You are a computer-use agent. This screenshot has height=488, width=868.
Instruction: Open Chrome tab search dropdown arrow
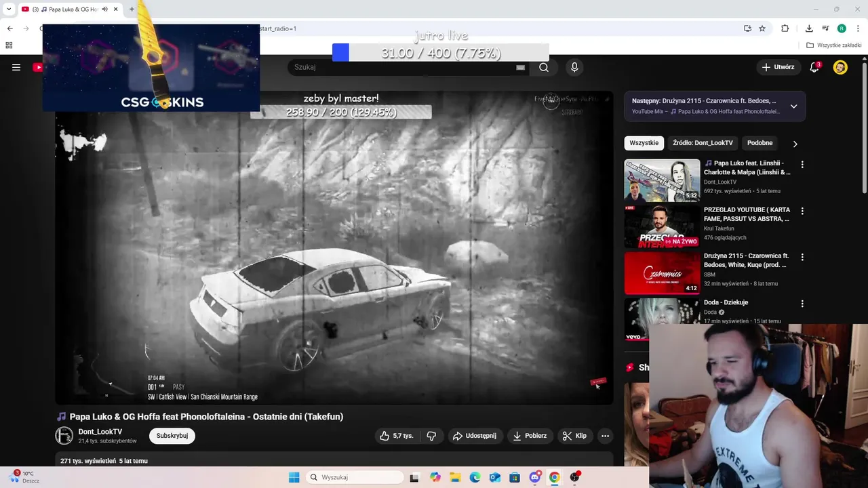(x=9, y=9)
